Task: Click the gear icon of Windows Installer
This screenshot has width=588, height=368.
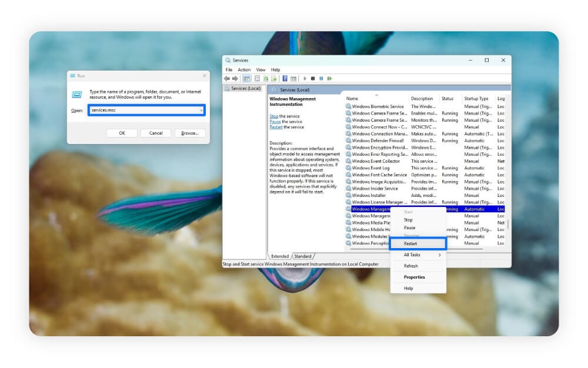Action: [348, 195]
